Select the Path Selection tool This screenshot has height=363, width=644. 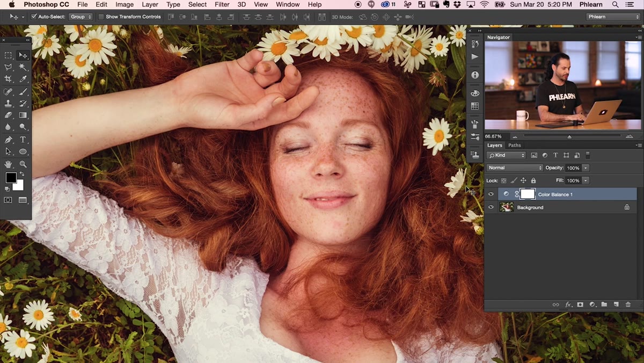9,151
